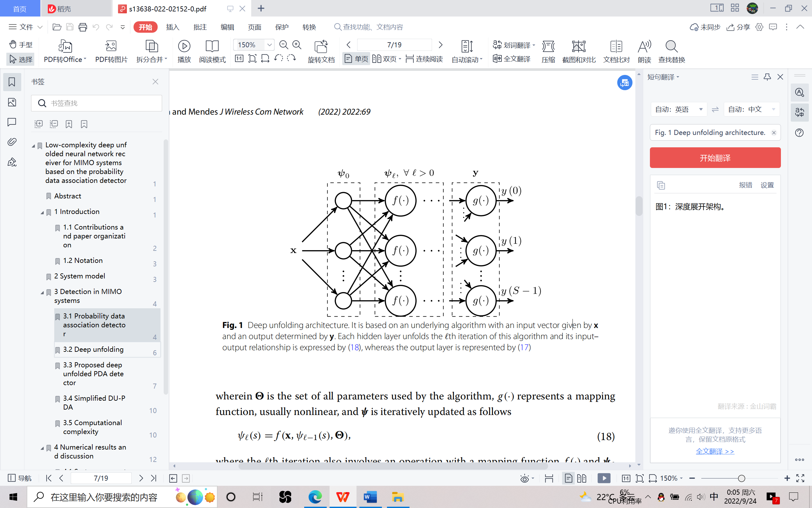Screen dimensions: 812x508
Task: Enter 阅读模式 reading mode
Action: click(x=212, y=51)
